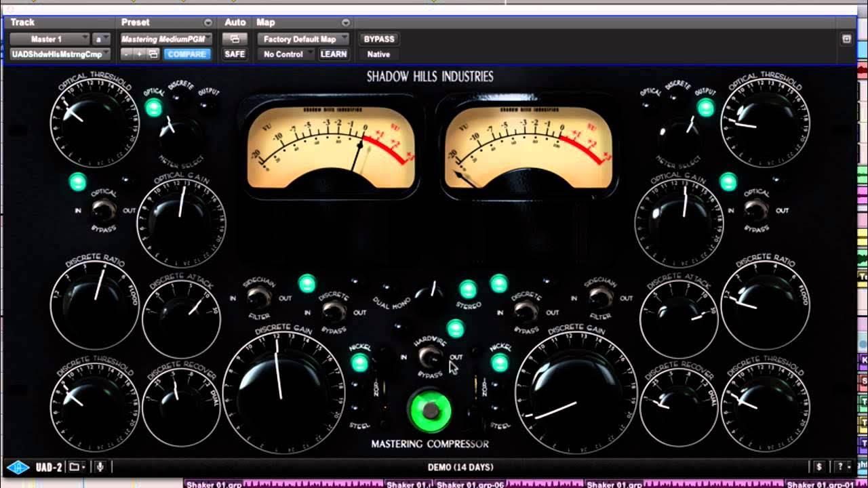Toggle the plug-in BYPASS button
This screenshot has height=488, width=868.
(379, 39)
